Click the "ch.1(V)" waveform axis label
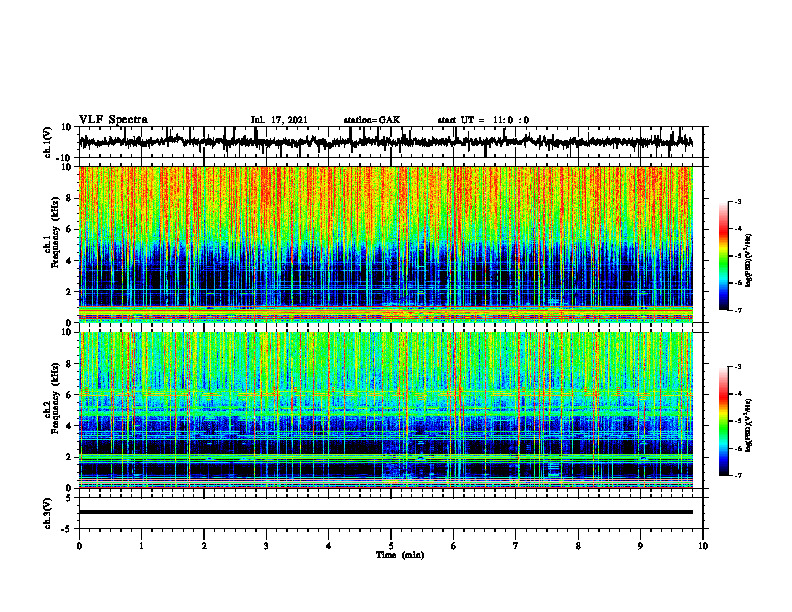 48,142
